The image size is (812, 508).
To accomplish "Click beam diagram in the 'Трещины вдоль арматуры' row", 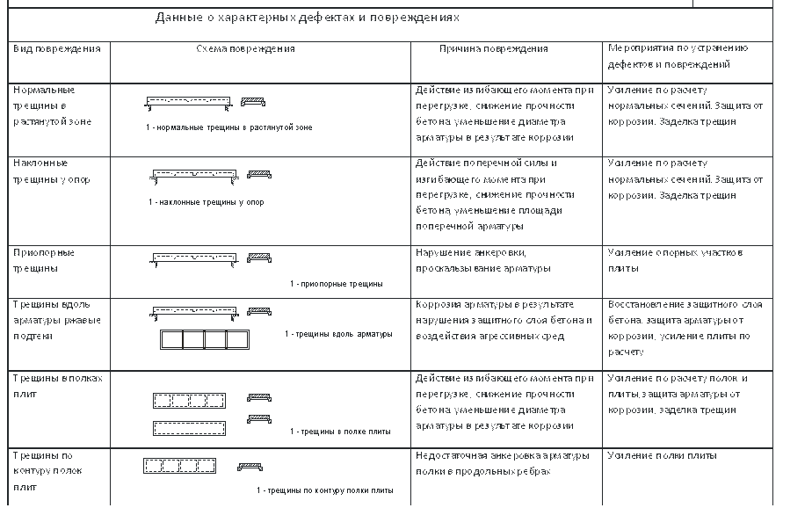I will tap(194, 313).
